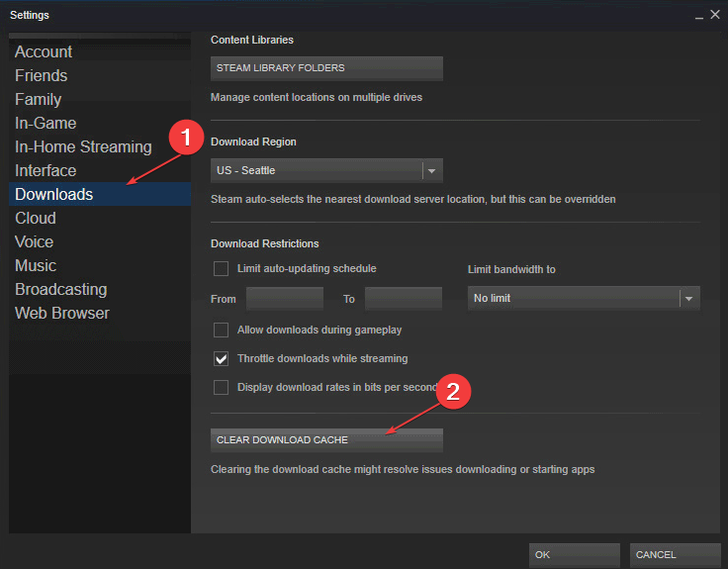The height and width of the screenshot is (569, 728).
Task: Cancel the settings changes
Action: (675, 554)
